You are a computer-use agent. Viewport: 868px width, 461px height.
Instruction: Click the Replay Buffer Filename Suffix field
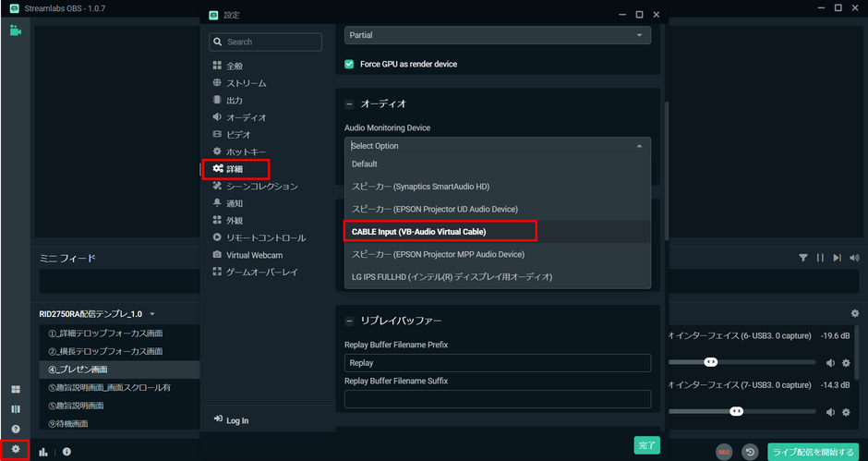[498, 399]
